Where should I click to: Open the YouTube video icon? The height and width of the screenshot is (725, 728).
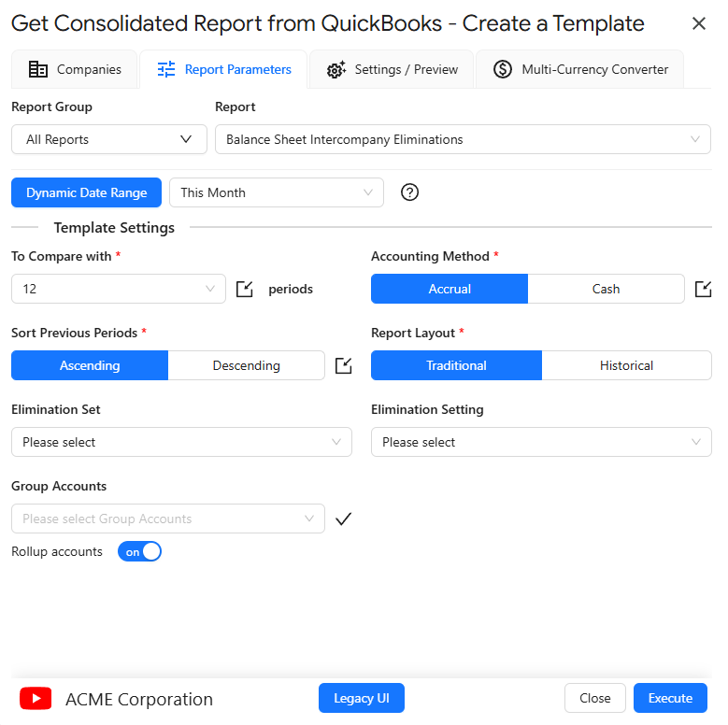(36, 698)
